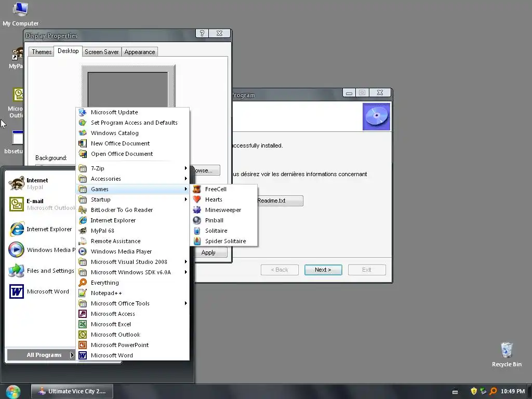Open Internet Explorer in Start menu left pane
Screen dimensions: 532x399
coord(40,229)
